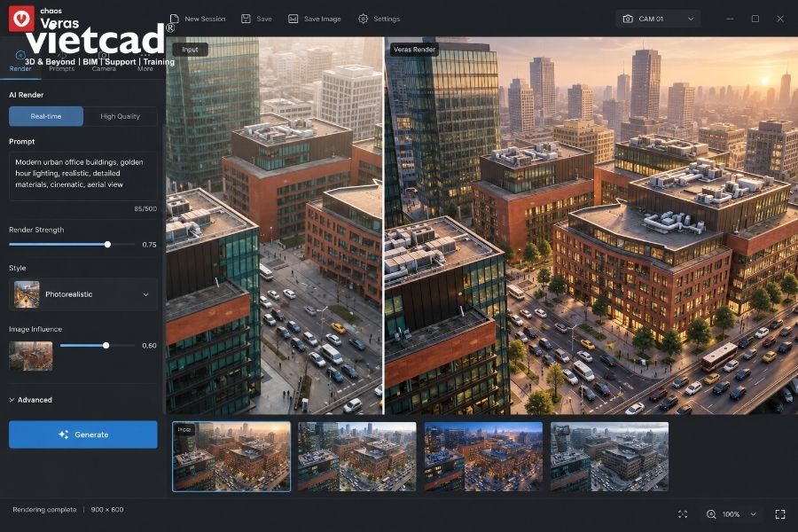This screenshot has height=532, width=798.
Task: Select the daytime blue-sky render thumbnail
Action: (x=356, y=457)
